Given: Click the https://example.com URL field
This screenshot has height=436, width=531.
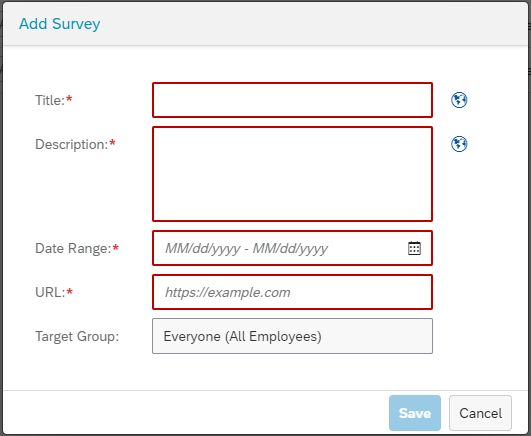Looking at the screenshot, I should pos(292,292).
